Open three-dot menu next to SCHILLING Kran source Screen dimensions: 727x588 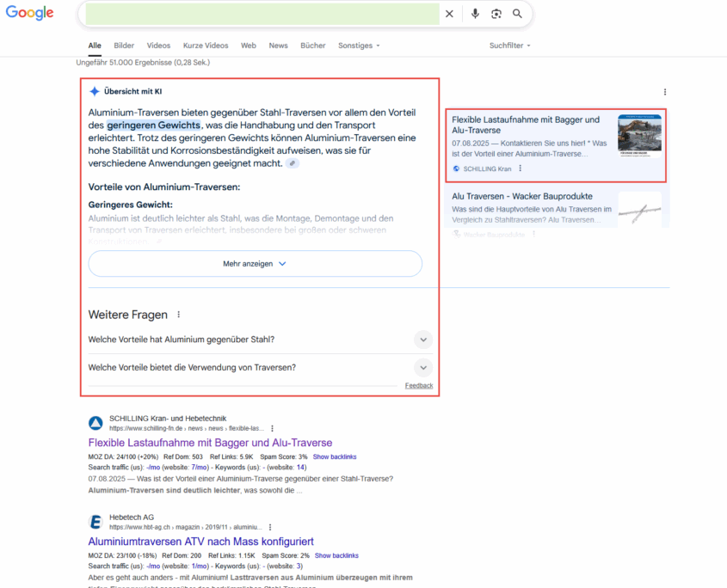pyautogui.click(x=521, y=168)
